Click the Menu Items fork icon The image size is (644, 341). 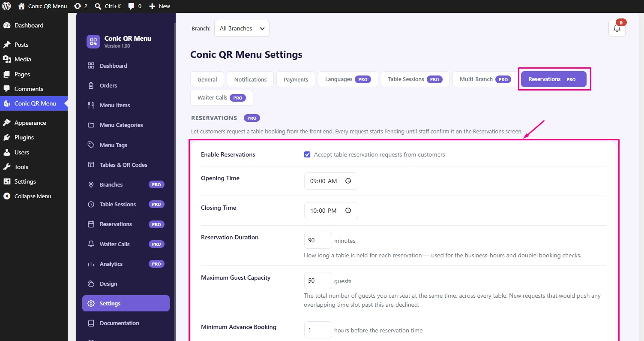91,105
